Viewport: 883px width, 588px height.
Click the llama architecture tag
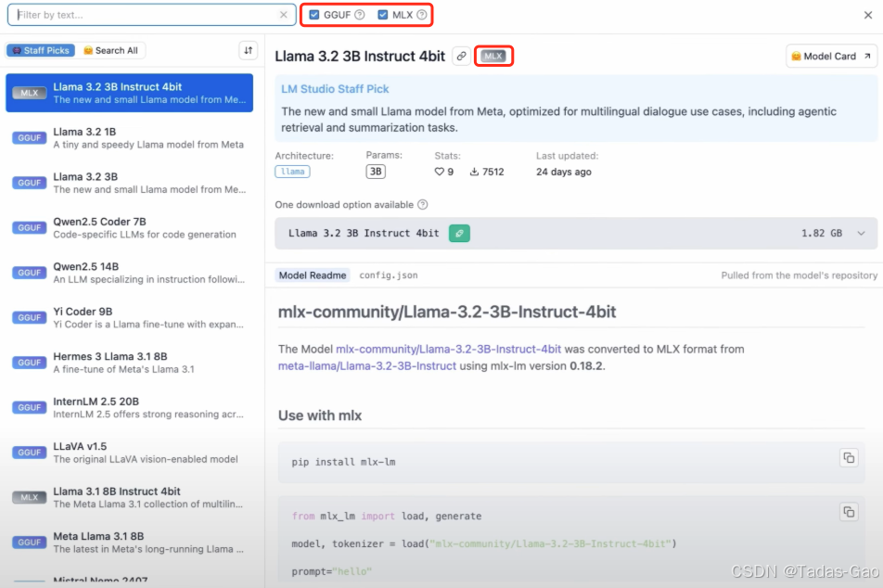[x=292, y=172]
